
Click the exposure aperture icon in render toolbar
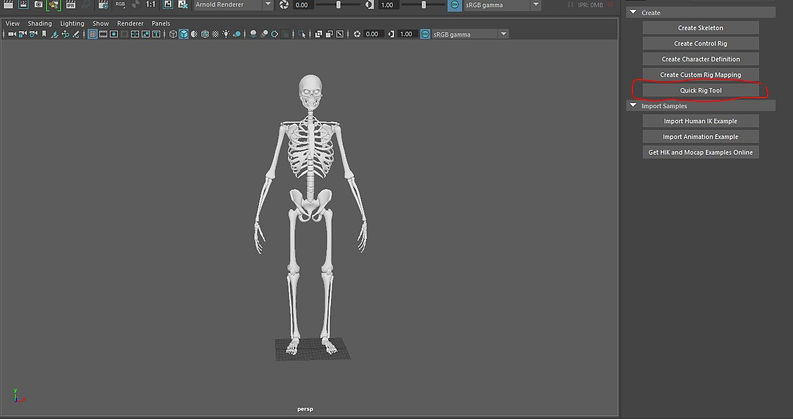pyautogui.click(x=284, y=5)
